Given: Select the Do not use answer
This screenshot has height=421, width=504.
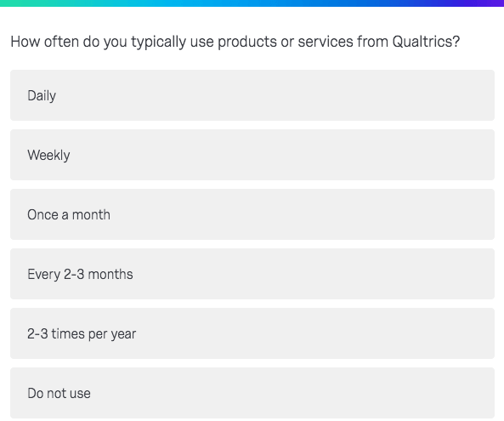Looking at the screenshot, I should [252, 393].
